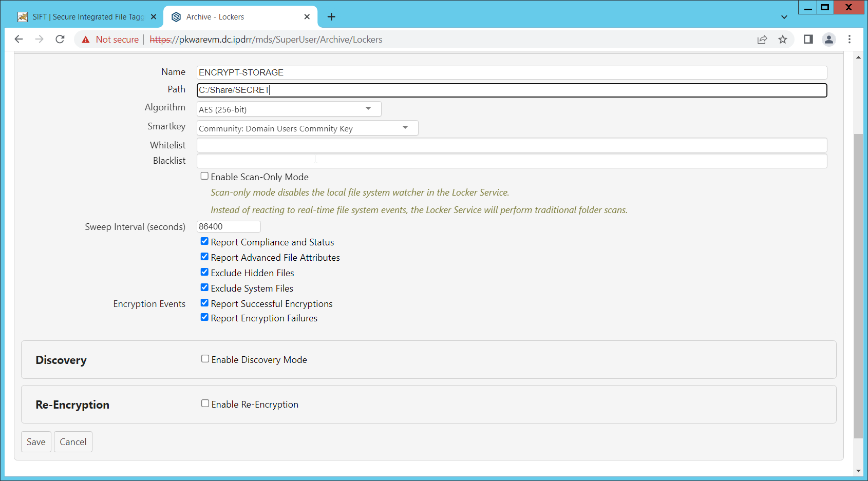The height and width of the screenshot is (481, 868).
Task: Bookmark this page with the star icon
Action: 783,40
